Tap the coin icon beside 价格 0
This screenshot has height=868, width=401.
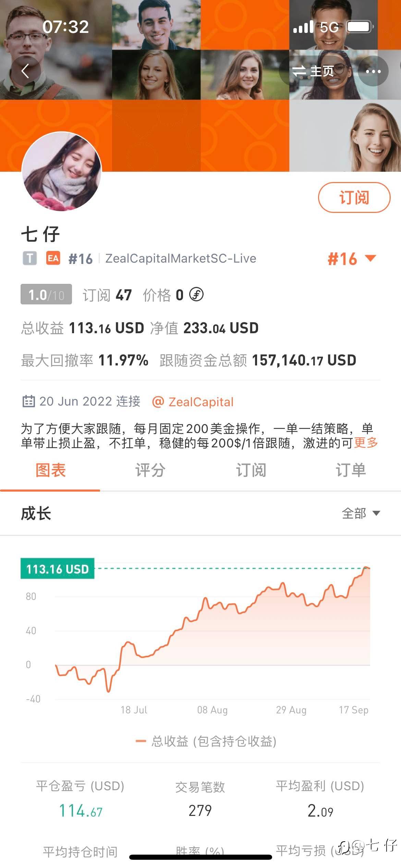pos(197,294)
